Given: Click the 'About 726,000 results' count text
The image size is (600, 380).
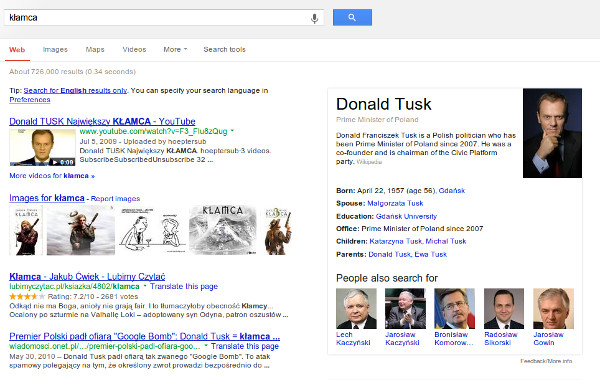Looking at the screenshot, I should [72, 72].
